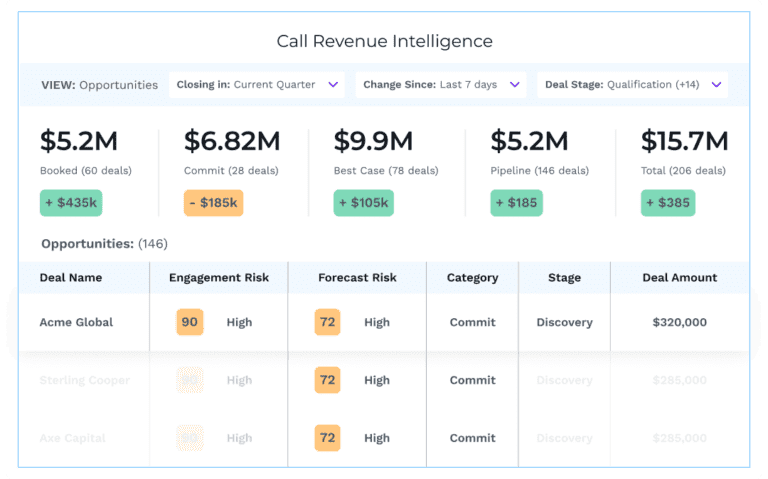Click the + $385 Total change badge
Screen dimensions: 768x479
[x=667, y=203]
